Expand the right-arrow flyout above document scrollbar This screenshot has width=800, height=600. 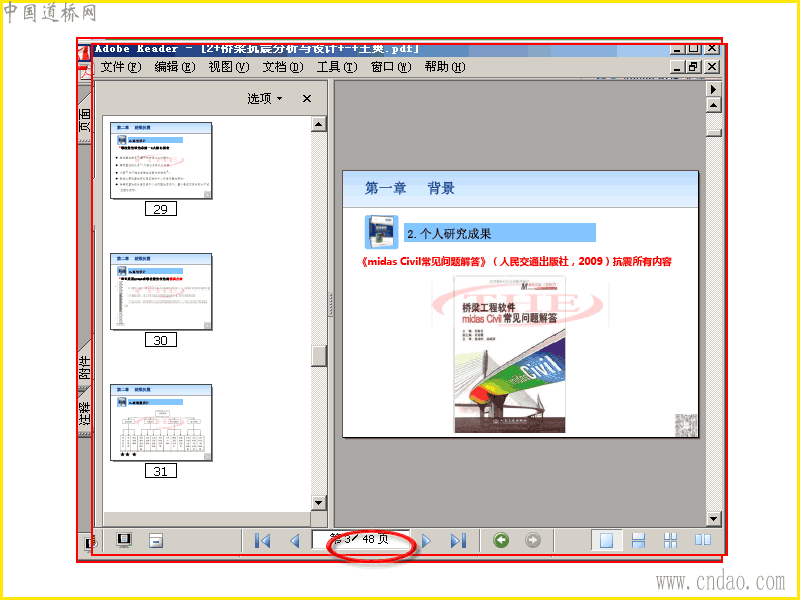point(713,89)
